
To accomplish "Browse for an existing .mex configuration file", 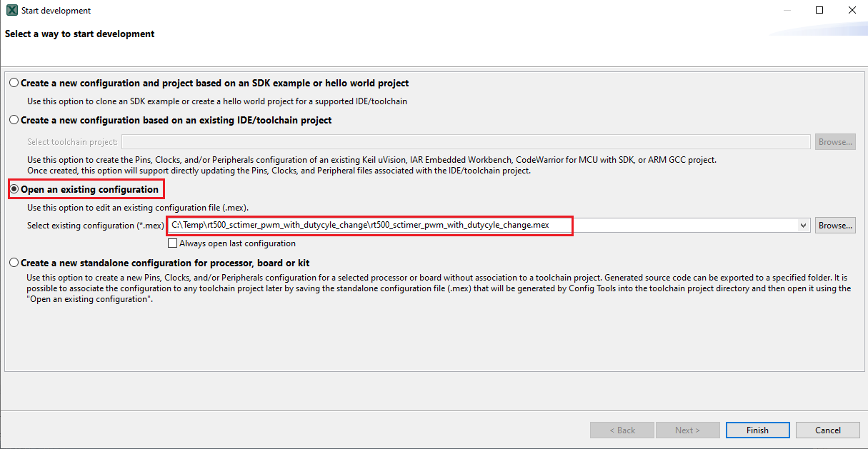I will click(x=835, y=226).
